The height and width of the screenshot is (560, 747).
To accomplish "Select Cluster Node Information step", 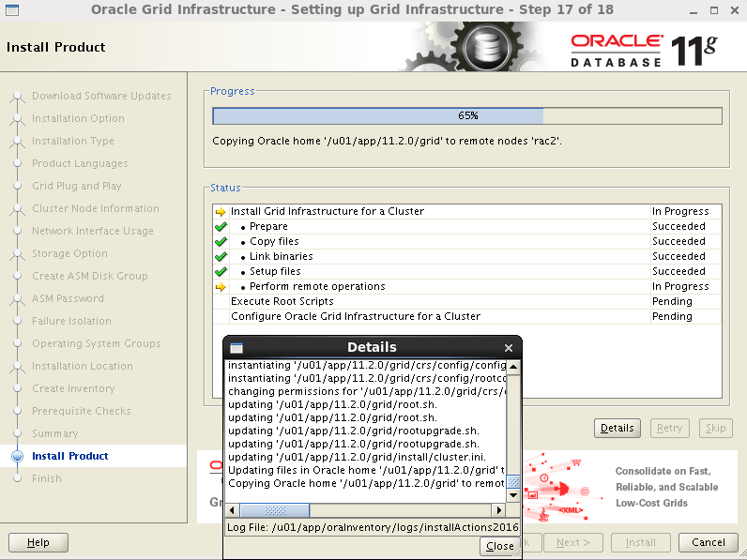I will [96, 208].
